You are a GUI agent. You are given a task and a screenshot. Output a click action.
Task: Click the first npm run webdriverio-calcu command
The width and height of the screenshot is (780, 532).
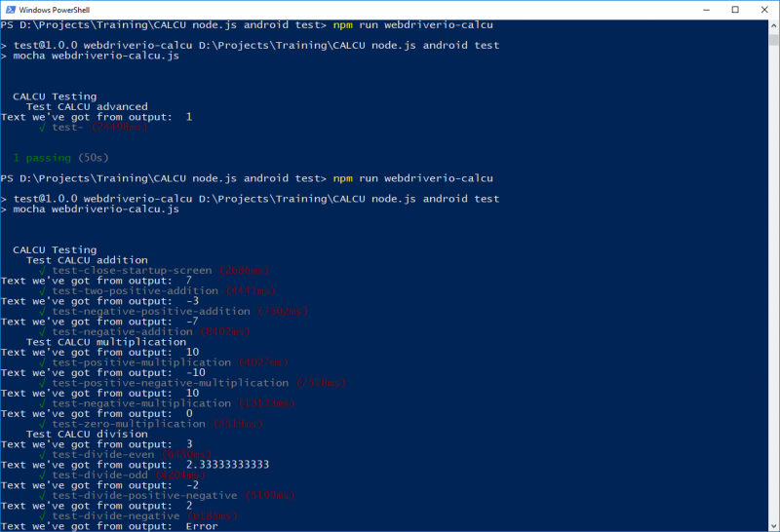pos(412,25)
